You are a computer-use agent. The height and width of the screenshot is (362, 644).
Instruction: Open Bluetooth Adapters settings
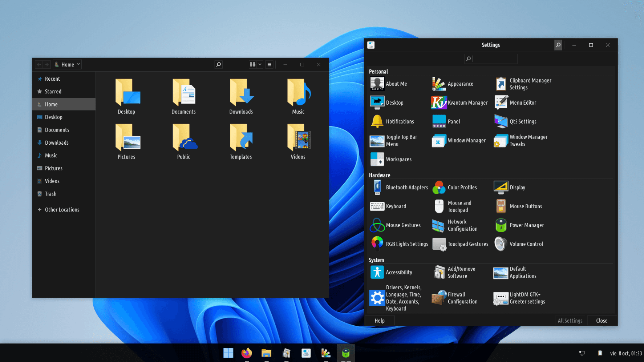coord(399,188)
